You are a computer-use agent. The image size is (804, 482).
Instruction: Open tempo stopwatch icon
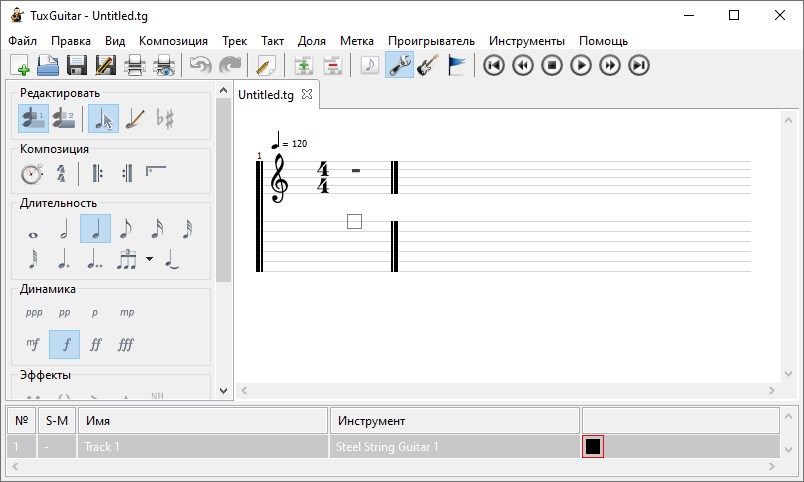tap(32, 174)
